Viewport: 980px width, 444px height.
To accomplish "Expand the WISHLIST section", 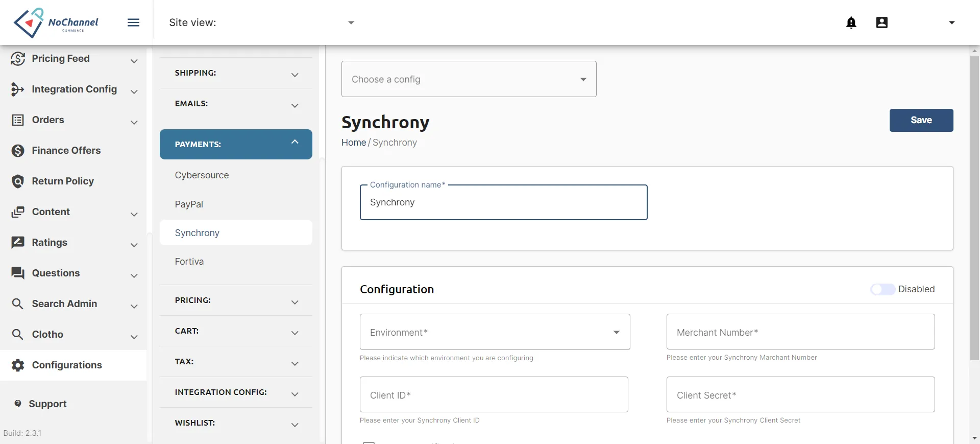I will (x=236, y=423).
